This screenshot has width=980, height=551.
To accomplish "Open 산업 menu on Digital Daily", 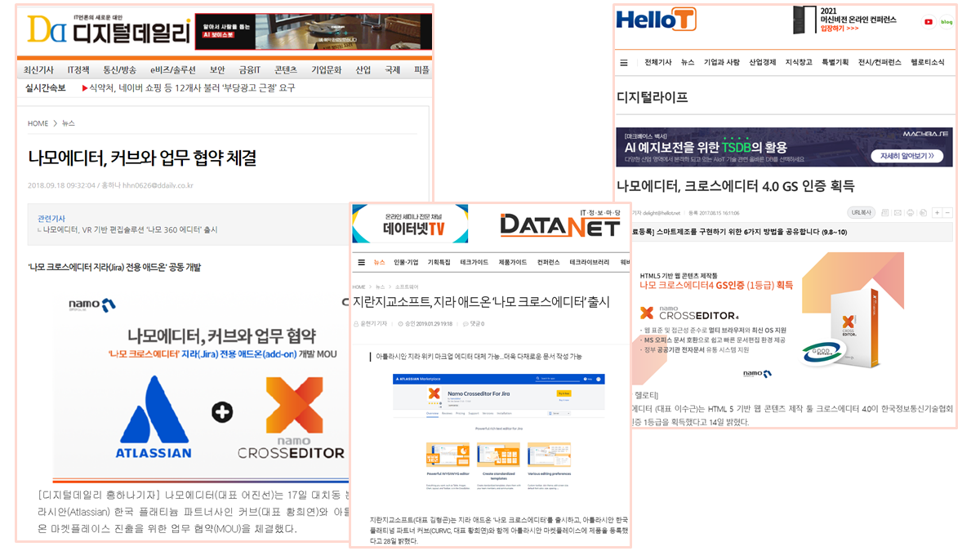I will (x=363, y=70).
